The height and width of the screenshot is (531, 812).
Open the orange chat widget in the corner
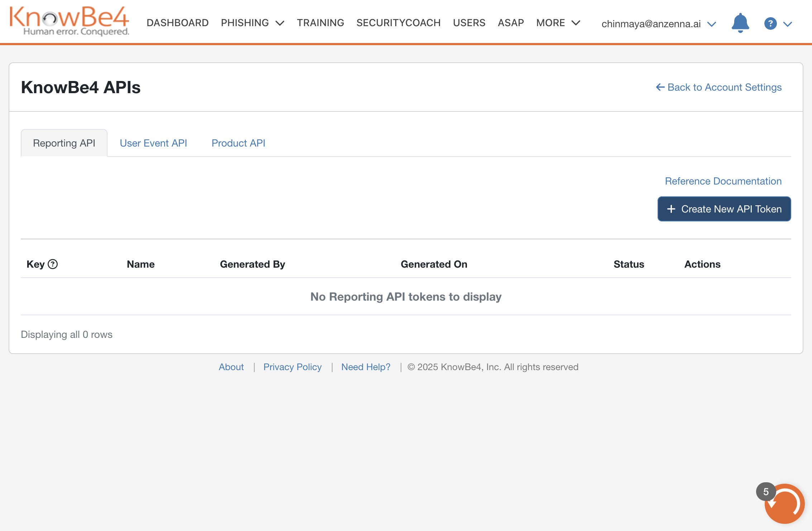point(784,503)
